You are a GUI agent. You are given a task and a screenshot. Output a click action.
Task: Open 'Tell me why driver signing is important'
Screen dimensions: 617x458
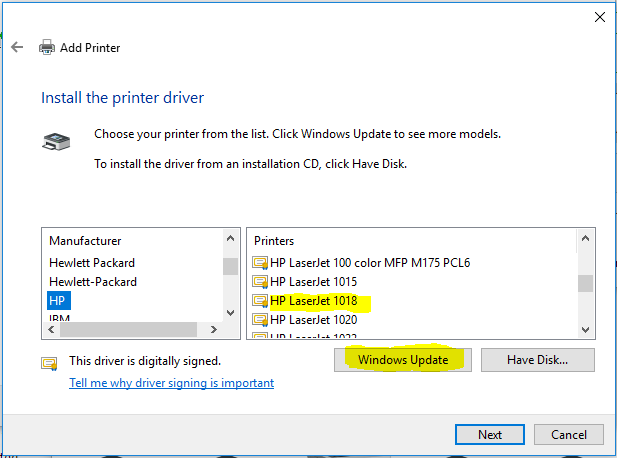(171, 383)
